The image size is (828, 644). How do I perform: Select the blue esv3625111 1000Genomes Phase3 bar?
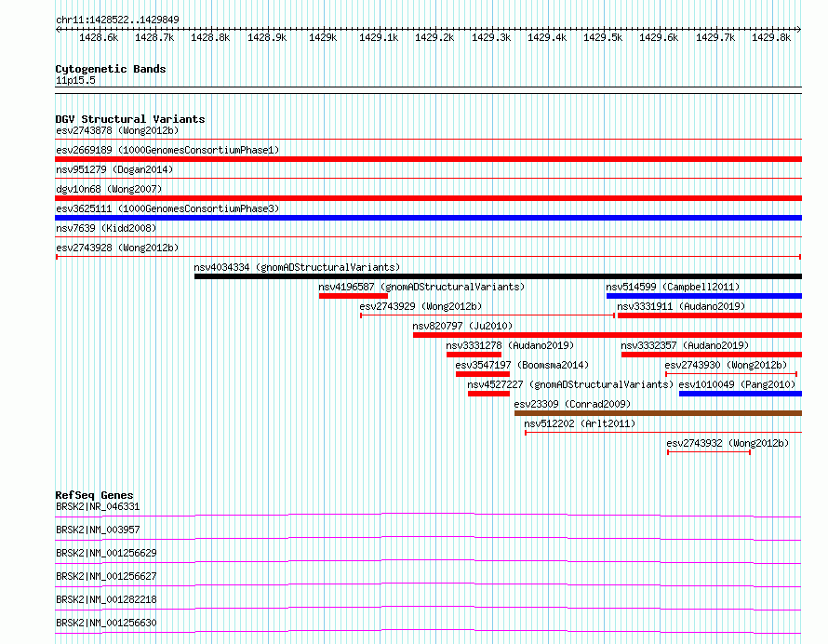(x=428, y=218)
